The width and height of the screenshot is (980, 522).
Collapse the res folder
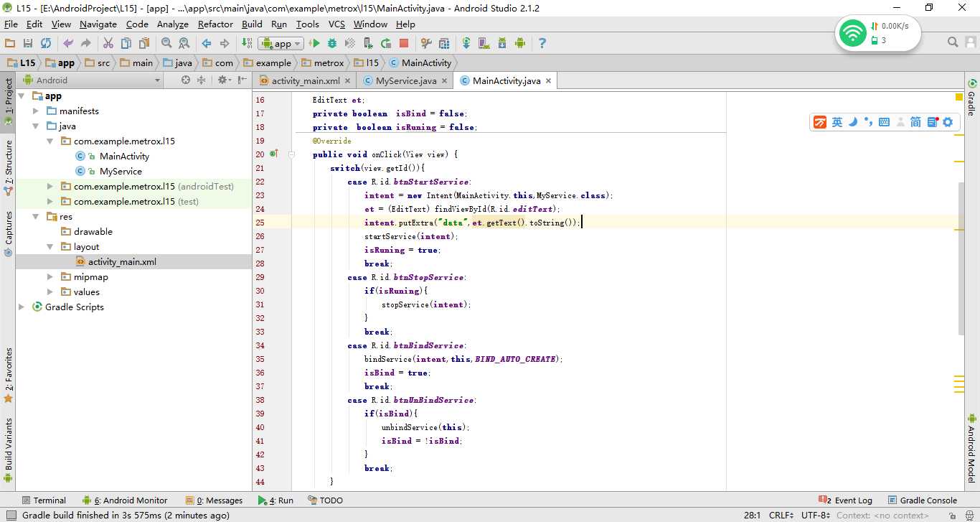(36, 216)
